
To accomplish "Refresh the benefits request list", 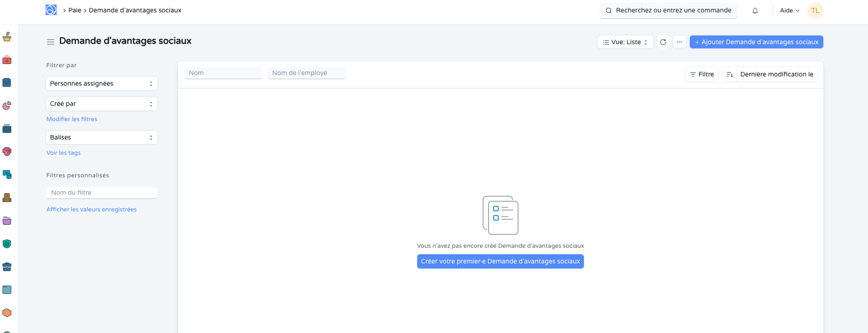I will pyautogui.click(x=663, y=42).
